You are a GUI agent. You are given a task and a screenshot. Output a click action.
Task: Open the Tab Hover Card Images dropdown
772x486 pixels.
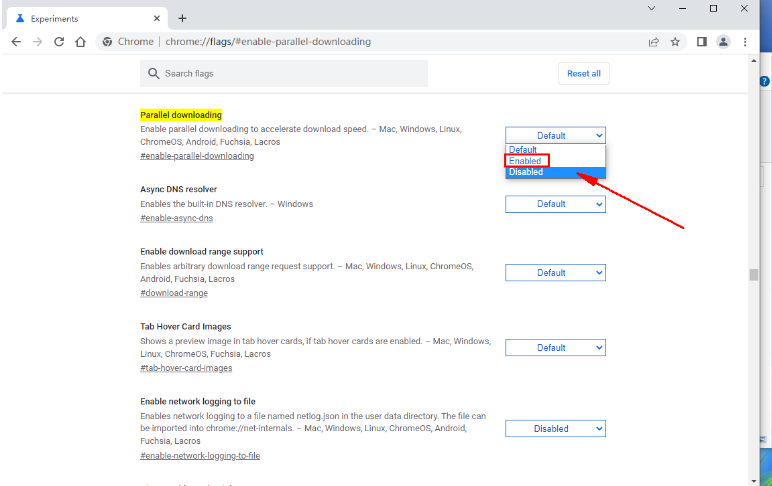click(555, 347)
